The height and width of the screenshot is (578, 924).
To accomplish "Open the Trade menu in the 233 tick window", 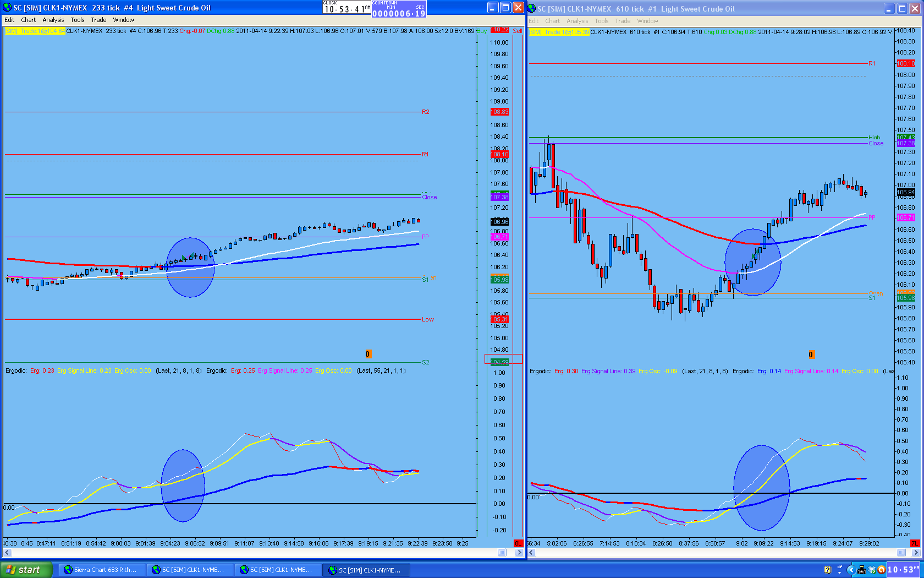I will coord(98,20).
